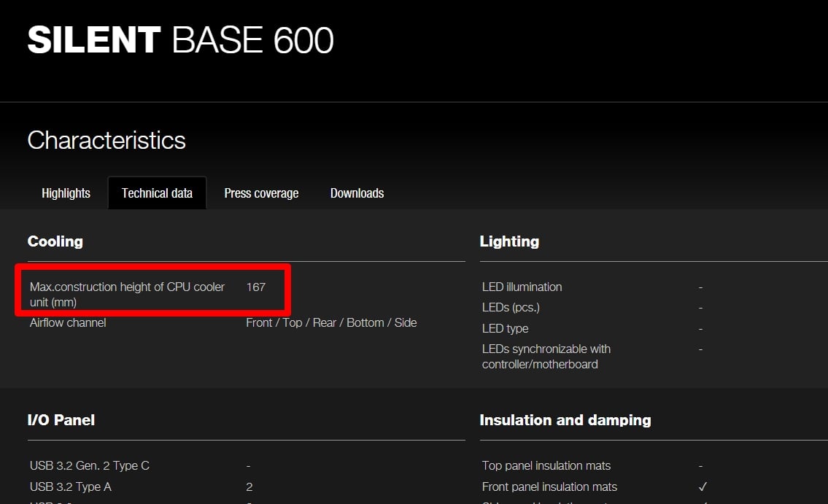Click the Characteristics heading
This screenshot has width=828, height=504.
107,140
